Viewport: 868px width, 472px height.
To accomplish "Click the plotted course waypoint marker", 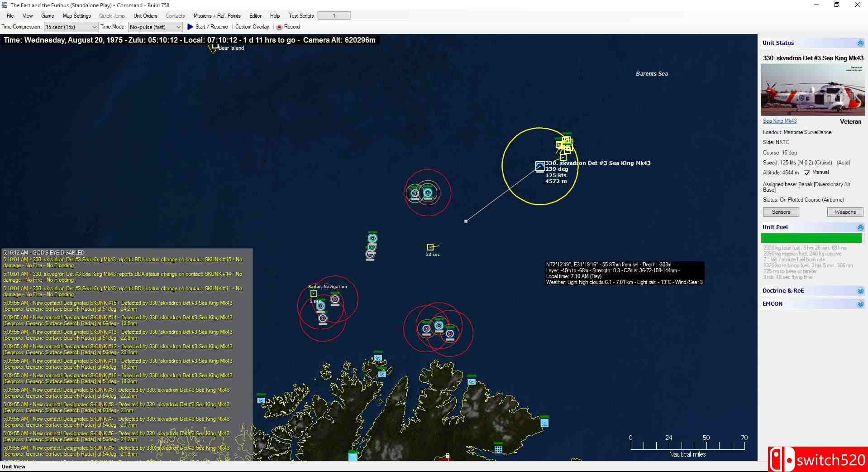I will click(x=466, y=221).
